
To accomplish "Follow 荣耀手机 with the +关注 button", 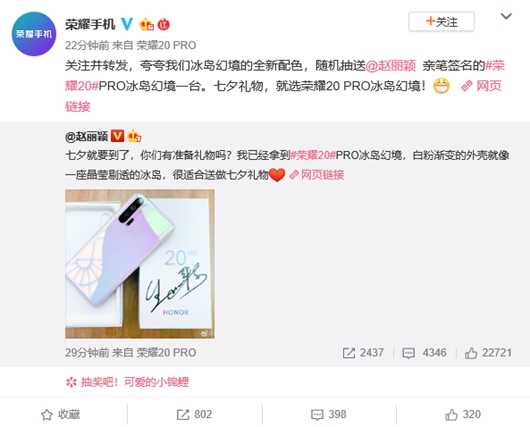I will point(441,22).
